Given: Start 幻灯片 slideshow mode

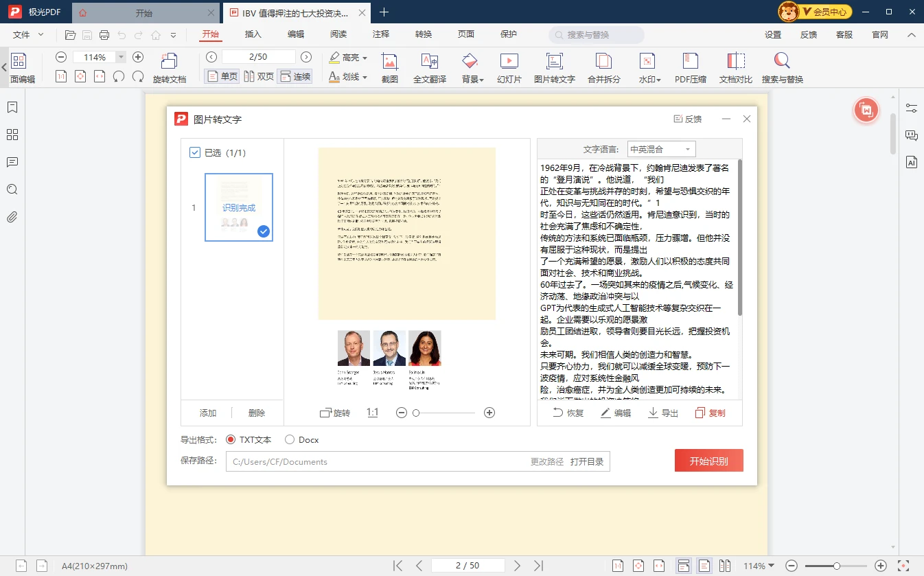Looking at the screenshot, I should coord(509,68).
